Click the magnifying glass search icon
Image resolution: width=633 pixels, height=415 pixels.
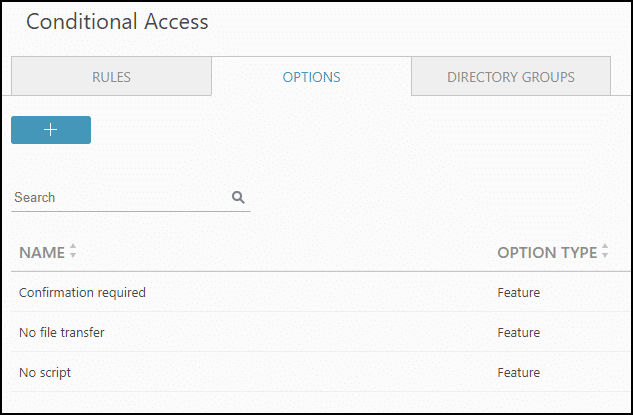point(238,197)
